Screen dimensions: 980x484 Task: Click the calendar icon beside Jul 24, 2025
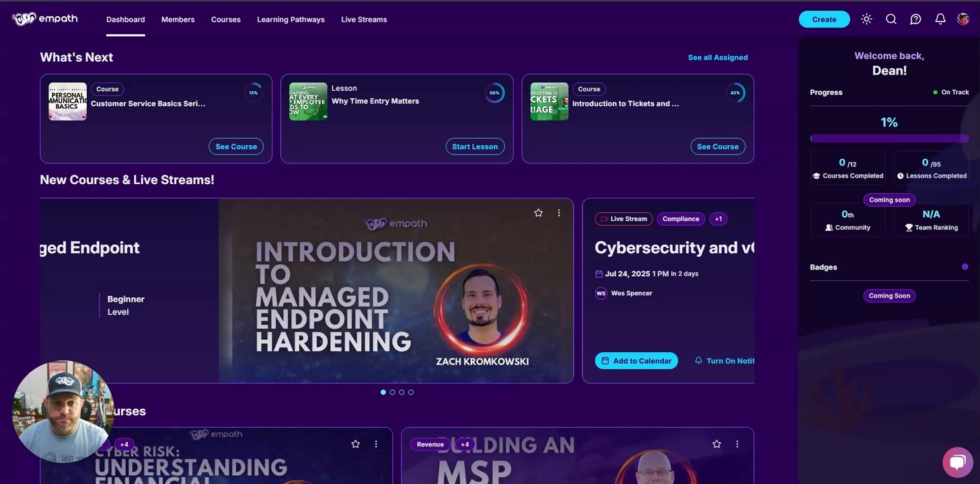599,274
